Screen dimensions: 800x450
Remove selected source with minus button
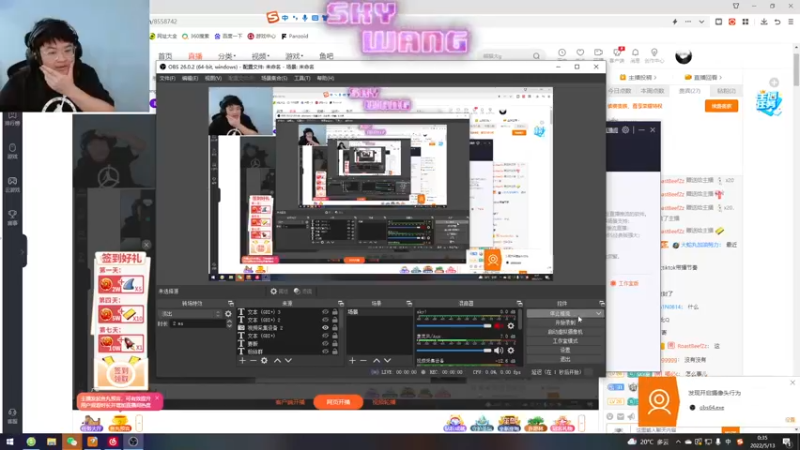[x=253, y=360]
